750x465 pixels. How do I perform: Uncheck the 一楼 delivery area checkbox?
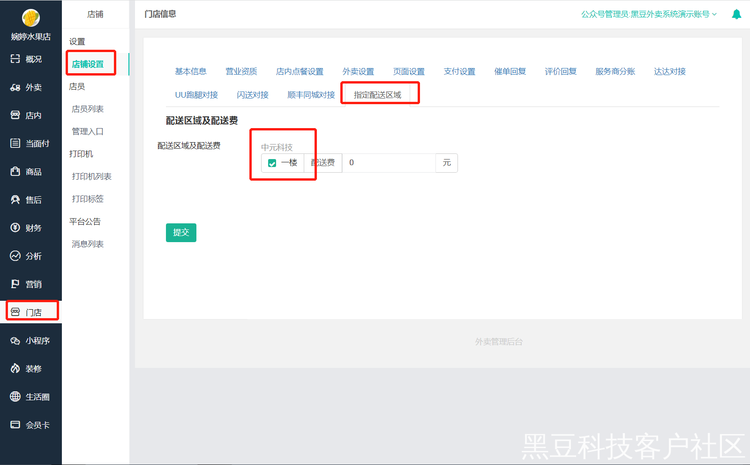point(272,163)
